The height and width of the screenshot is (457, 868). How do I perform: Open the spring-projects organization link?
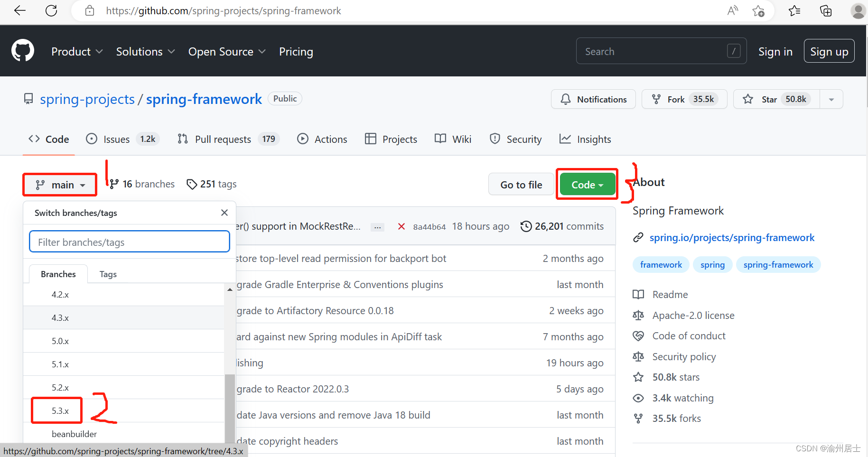point(87,99)
